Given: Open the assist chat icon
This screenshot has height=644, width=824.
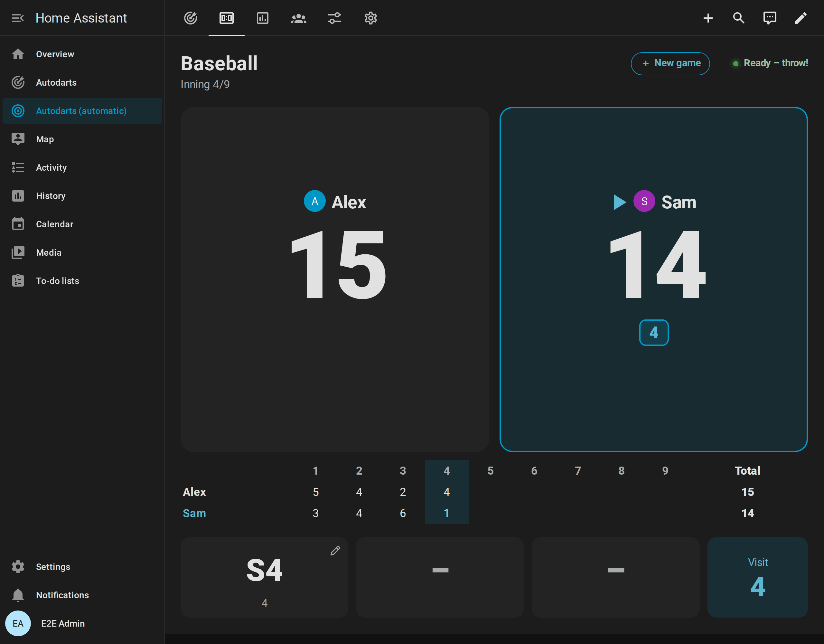Looking at the screenshot, I should [x=770, y=18].
